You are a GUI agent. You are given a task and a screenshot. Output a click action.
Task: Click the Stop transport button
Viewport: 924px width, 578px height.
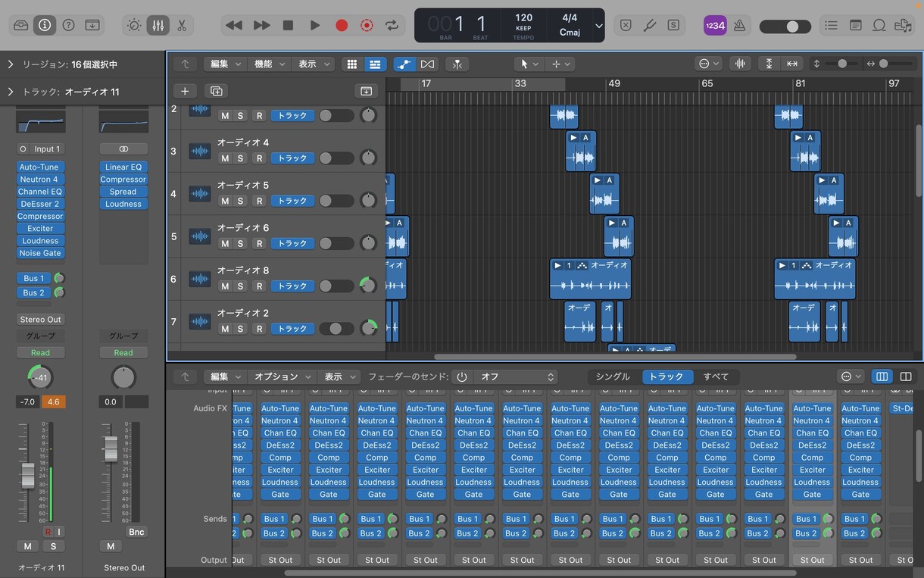click(x=288, y=25)
